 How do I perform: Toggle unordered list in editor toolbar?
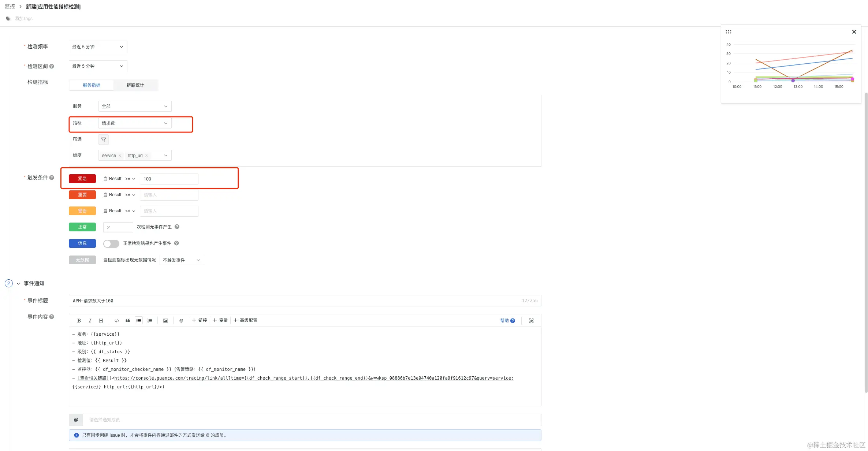[139, 321]
